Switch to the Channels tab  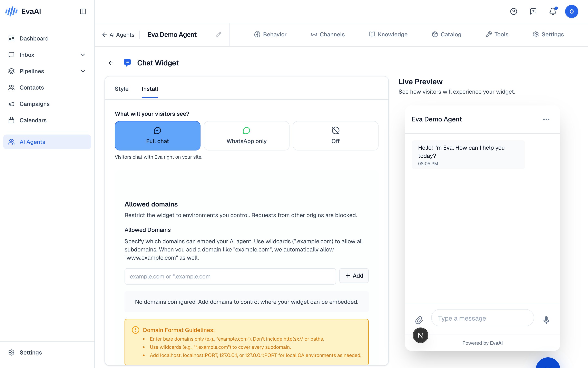327,35
